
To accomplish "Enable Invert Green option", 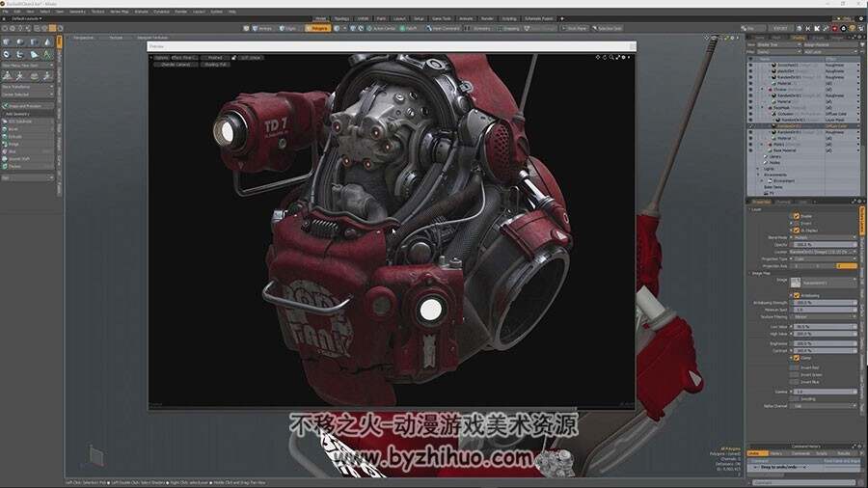I will pyautogui.click(x=794, y=374).
